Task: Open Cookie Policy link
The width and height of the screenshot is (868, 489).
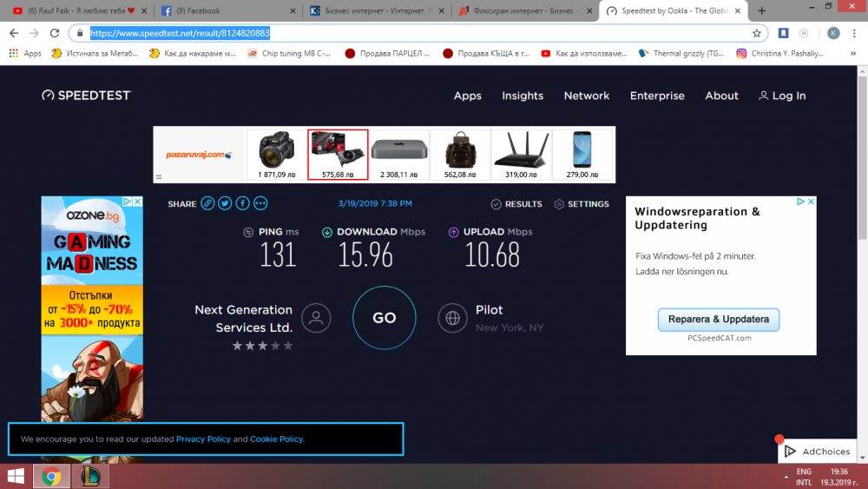Action: [x=276, y=439]
